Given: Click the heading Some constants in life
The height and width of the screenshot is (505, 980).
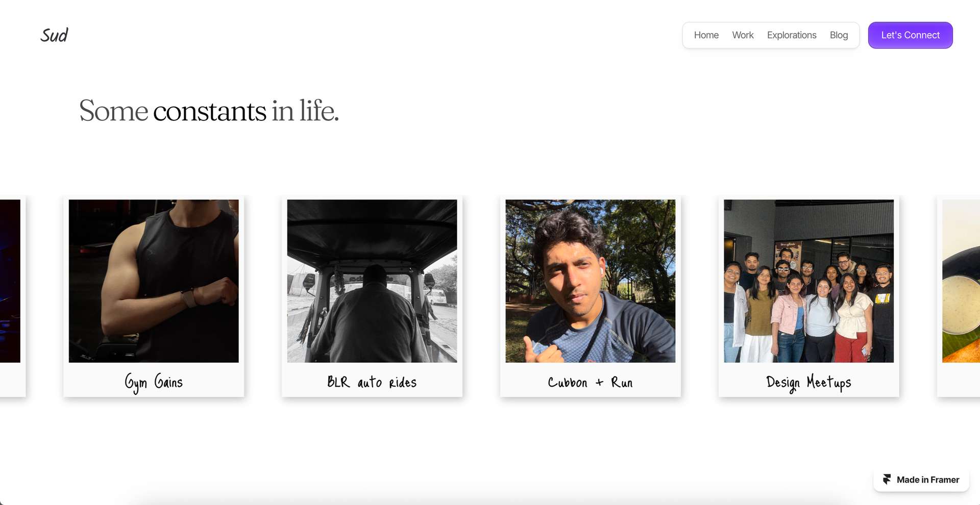Looking at the screenshot, I should pos(208,112).
